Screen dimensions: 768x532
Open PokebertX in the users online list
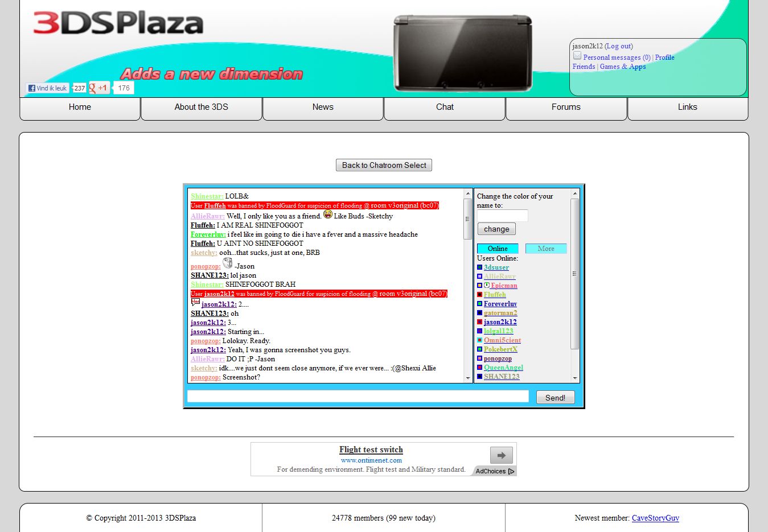pos(500,349)
